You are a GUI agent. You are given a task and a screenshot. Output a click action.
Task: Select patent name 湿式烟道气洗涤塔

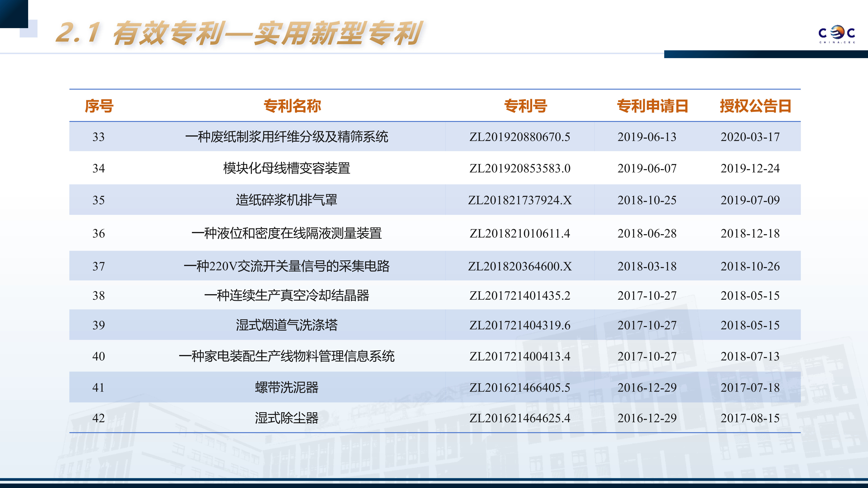287,325
